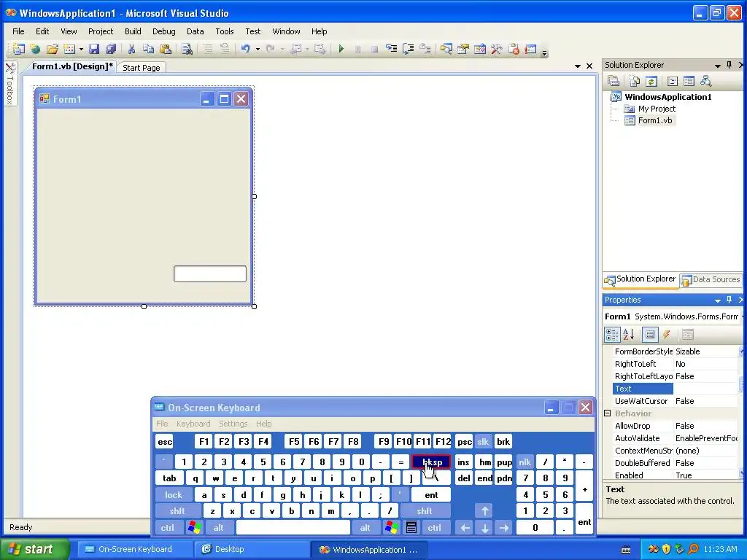Open Object Browser toolbar icon
The image size is (747, 560).
pos(480,49)
